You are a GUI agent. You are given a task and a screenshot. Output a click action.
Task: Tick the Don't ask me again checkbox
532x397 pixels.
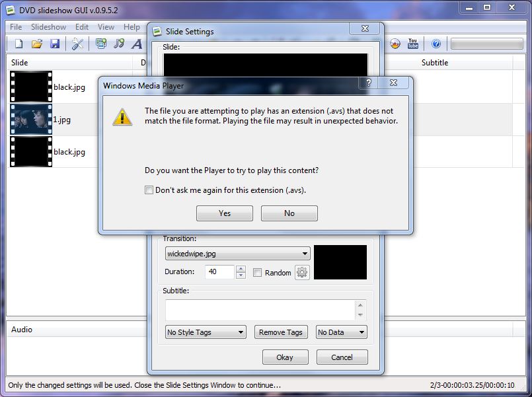click(149, 190)
